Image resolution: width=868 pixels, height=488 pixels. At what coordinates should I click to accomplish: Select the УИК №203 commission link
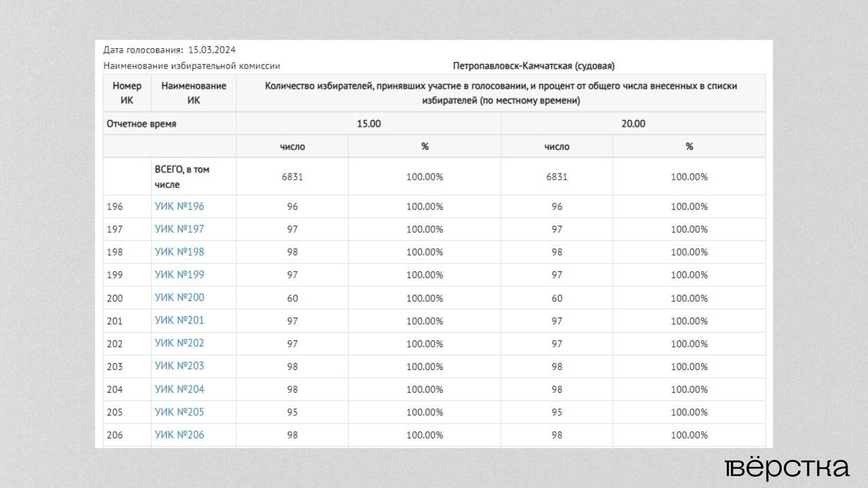tap(179, 366)
